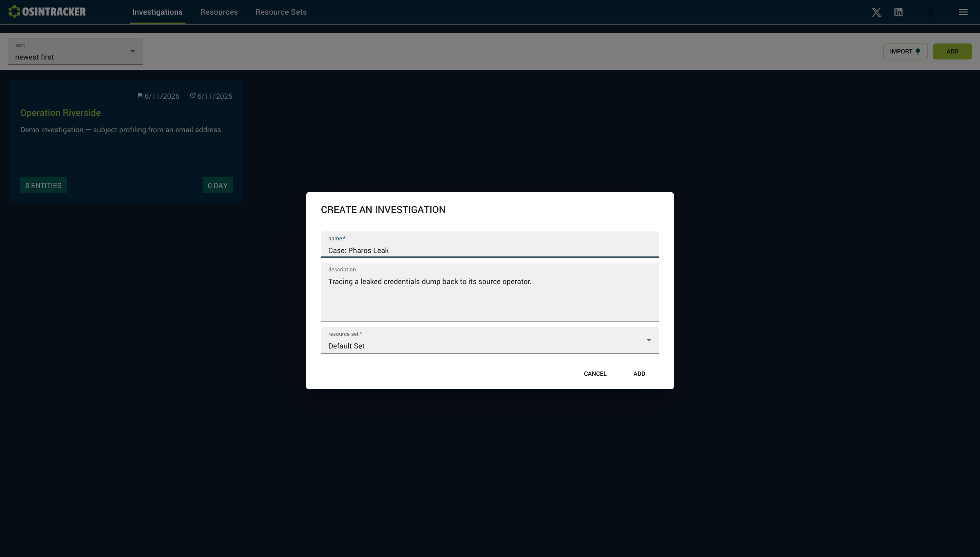Click the CREATE AN INVESTIGATION heading
The height and width of the screenshot is (557, 980).
pos(383,210)
